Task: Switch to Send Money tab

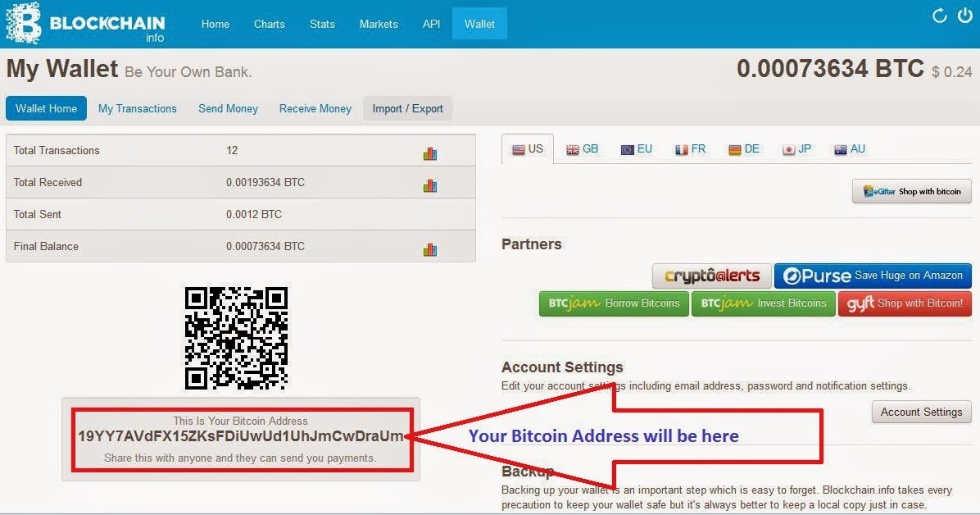Action: 228,108
